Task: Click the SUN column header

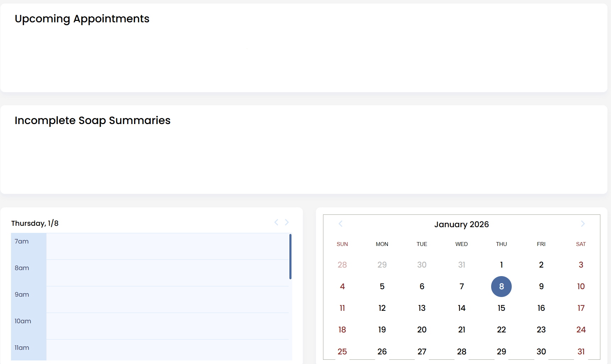Action: (x=342, y=244)
